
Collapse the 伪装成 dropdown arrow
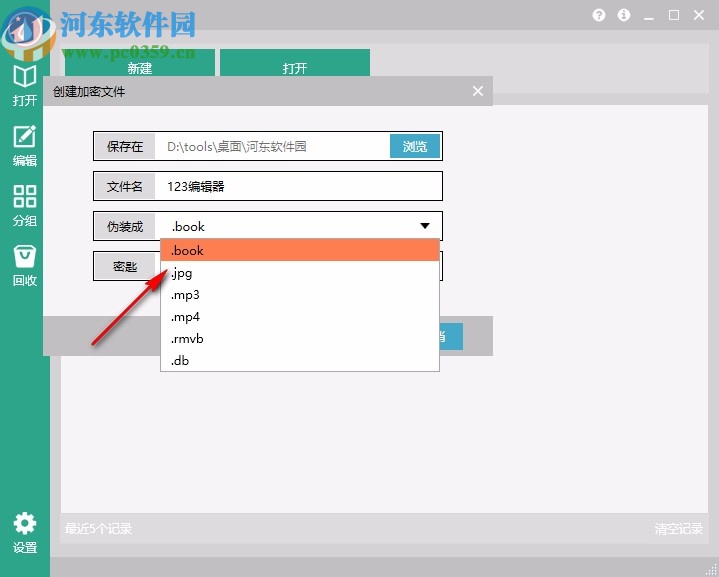pyautogui.click(x=425, y=226)
